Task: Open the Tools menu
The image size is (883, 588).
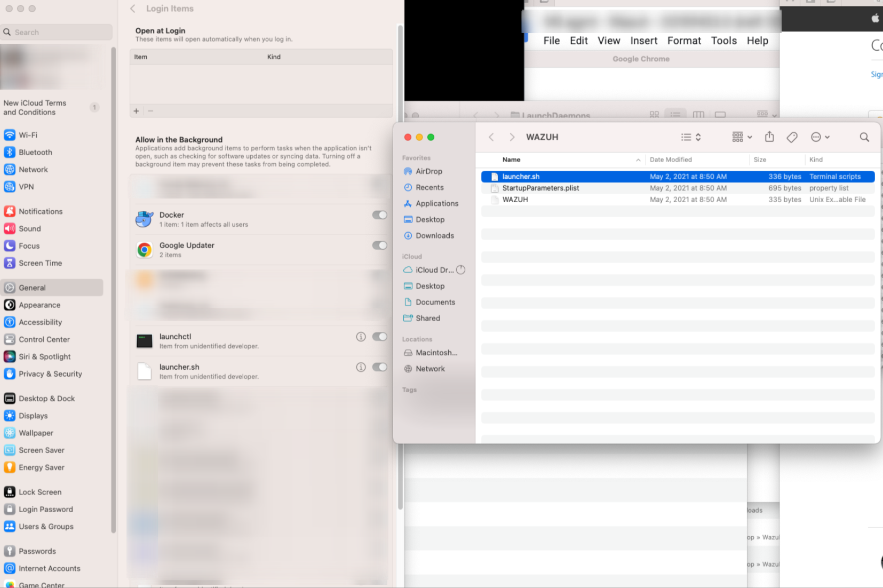Action: [x=723, y=41]
